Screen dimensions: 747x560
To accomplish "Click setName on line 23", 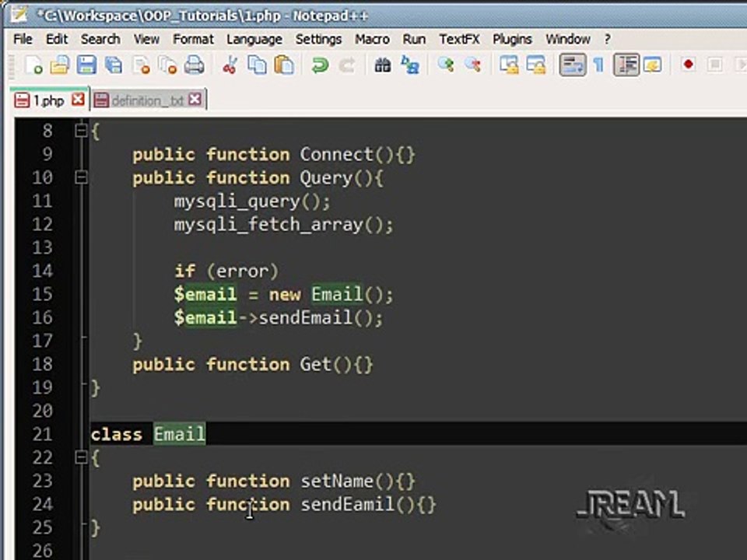I will (x=337, y=481).
